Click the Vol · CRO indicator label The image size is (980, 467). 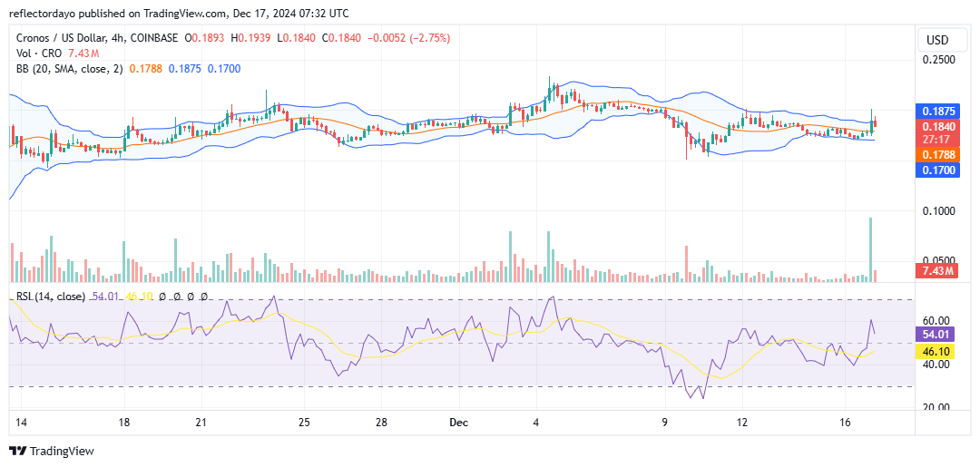click(x=39, y=54)
